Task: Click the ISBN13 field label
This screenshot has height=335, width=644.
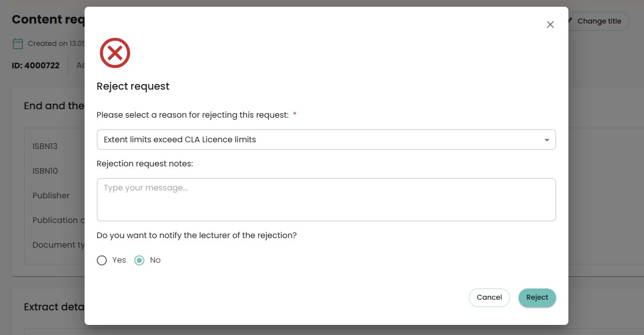Action: [x=45, y=146]
